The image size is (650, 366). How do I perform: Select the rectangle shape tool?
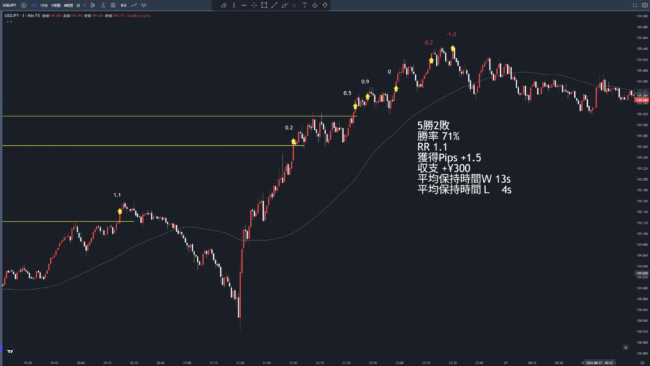tap(264, 5)
